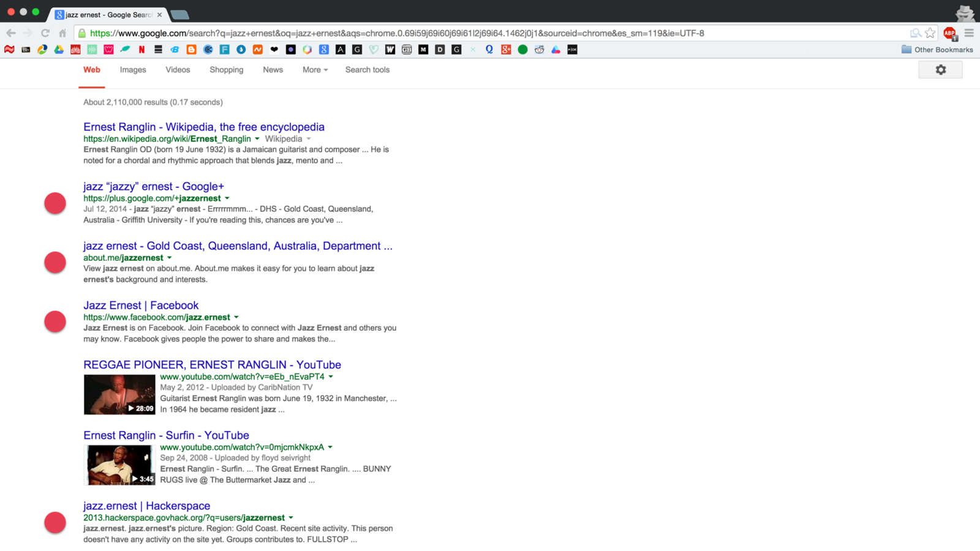This screenshot has width=980, height=551.
Task: Open the solid green circle bookmark icon
Action: pyautogui.click(x=522, y=50)
